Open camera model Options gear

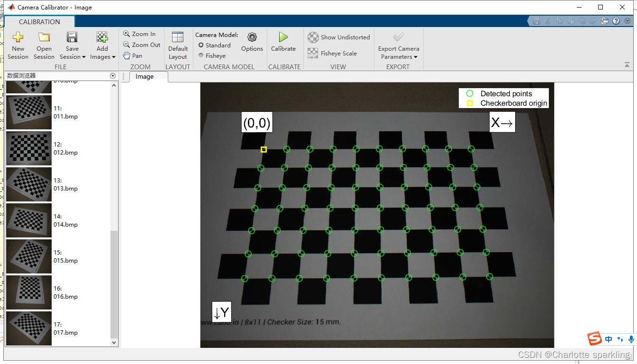pyautogui.click(x=252, y=37)
